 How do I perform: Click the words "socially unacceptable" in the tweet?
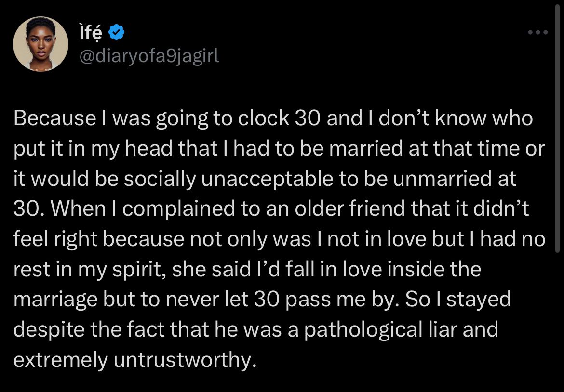point(228,179)
